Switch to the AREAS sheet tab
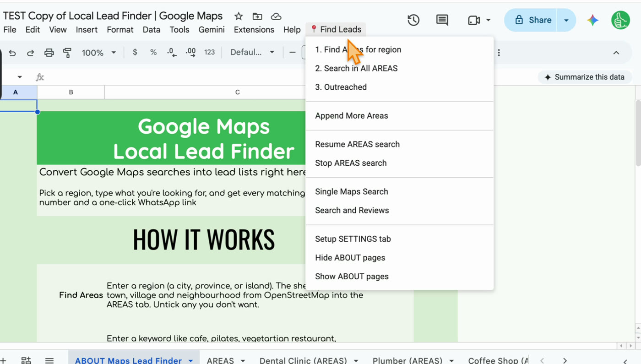Screen dimensions: 641x364 220,360
